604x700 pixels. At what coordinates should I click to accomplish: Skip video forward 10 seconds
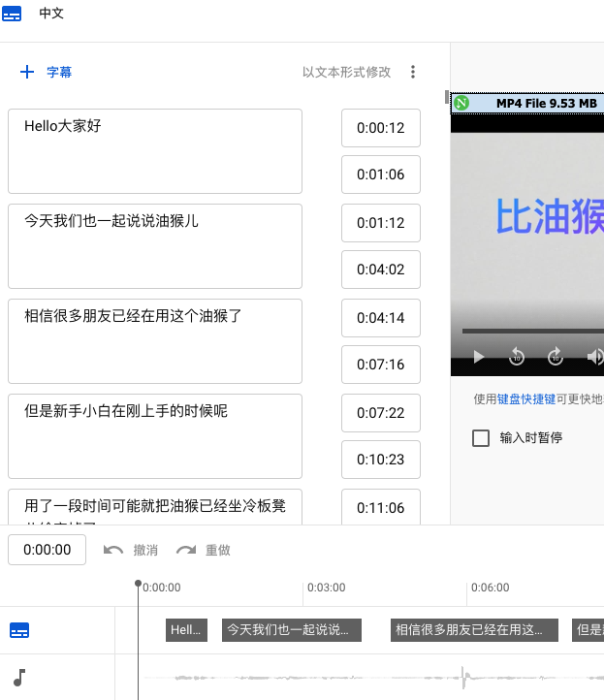click(x=556, y=357)
